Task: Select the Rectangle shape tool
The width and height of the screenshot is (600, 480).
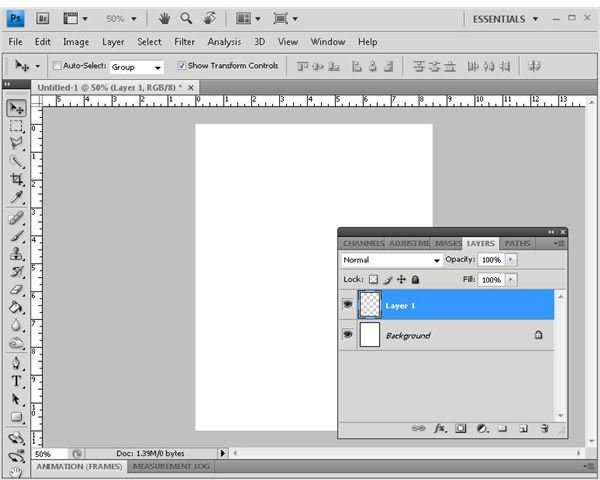Action: point(16,417)
